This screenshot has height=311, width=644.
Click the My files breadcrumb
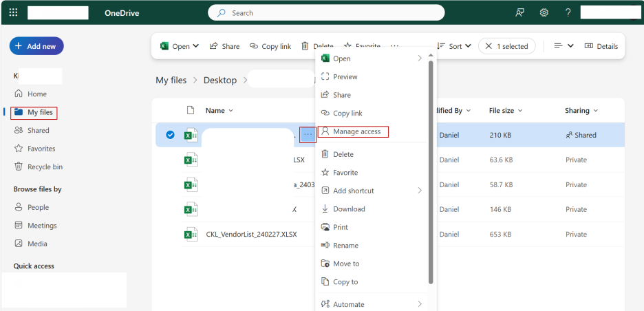pos(171,80)
